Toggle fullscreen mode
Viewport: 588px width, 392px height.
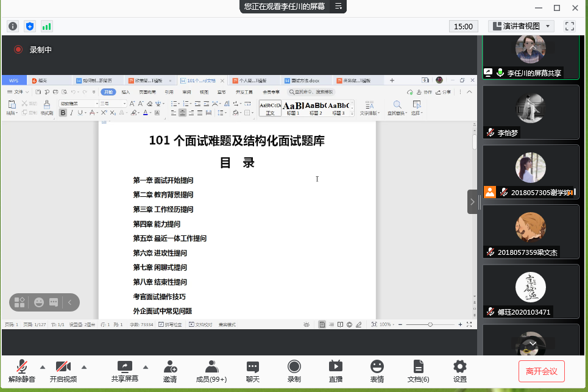coord(570,26)
